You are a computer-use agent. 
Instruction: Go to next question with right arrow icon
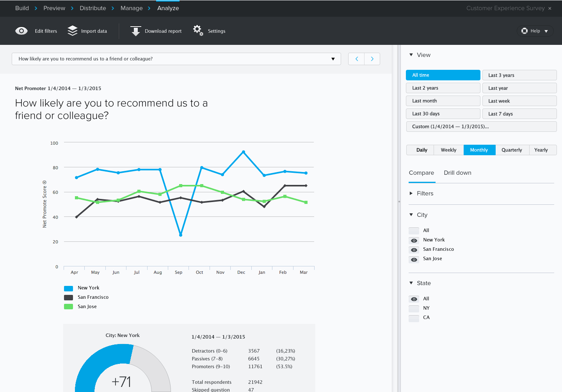pyautogui.click(x=372, y=59)
